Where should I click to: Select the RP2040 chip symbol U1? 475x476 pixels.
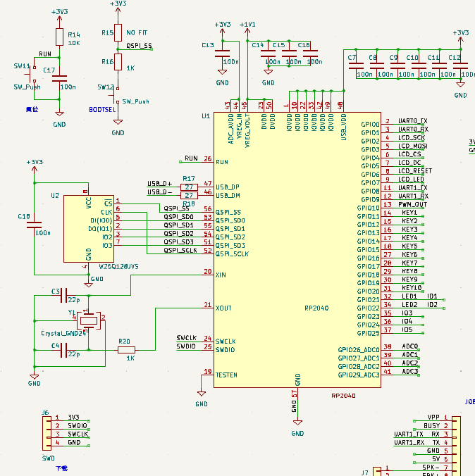(x=297, y=250)
